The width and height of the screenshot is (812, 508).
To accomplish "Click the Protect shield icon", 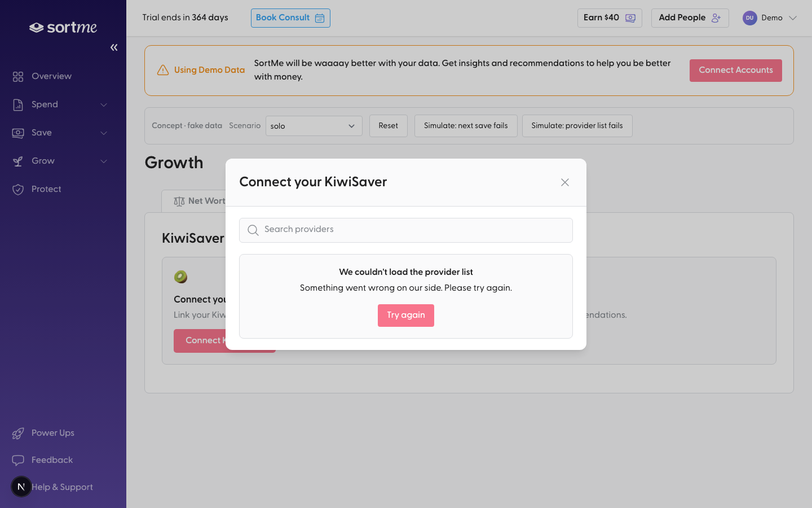I will (x=18, y=189).
